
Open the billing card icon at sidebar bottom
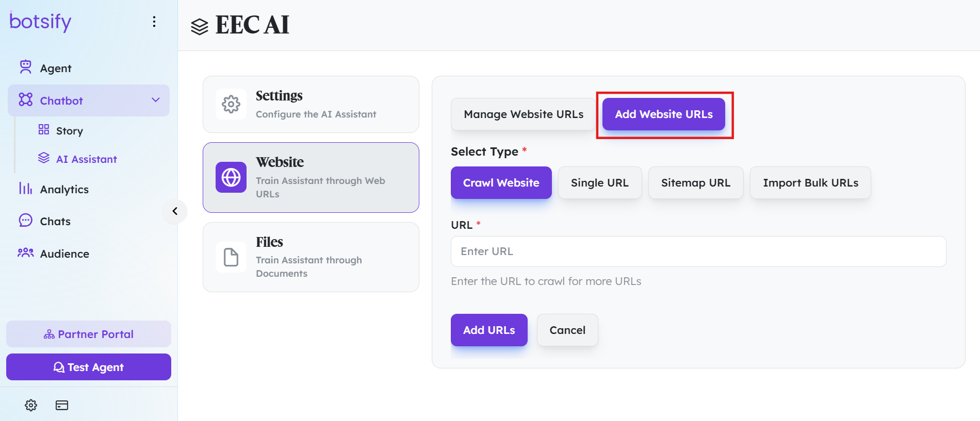pos(62,405)
